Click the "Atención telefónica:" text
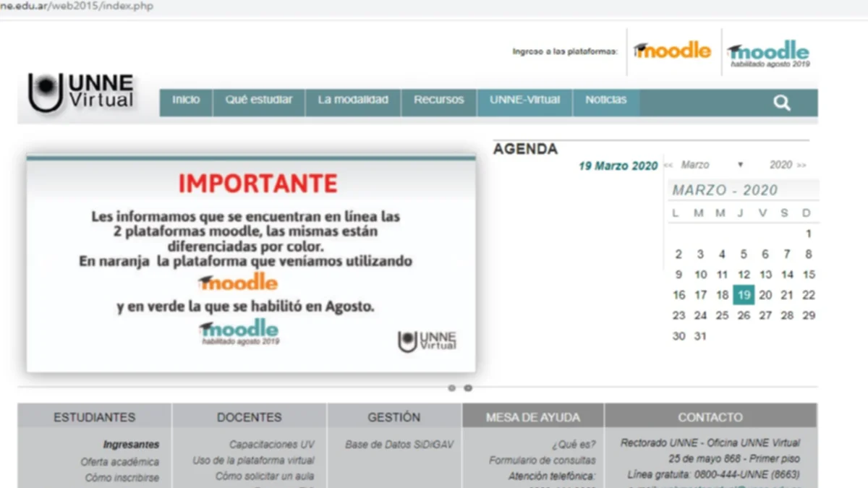Image resolution: width=868 pixels, height=488 pixels. coord(552,476)
